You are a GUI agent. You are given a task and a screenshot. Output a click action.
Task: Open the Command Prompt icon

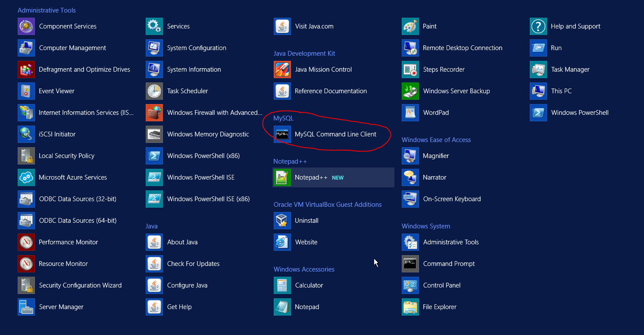pos(410,264)
